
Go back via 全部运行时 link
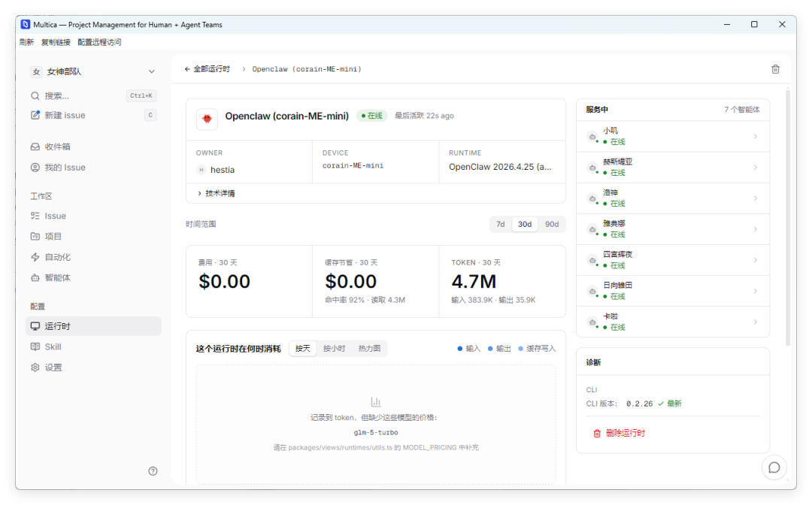pyautogui.click(x=208, y=69)
